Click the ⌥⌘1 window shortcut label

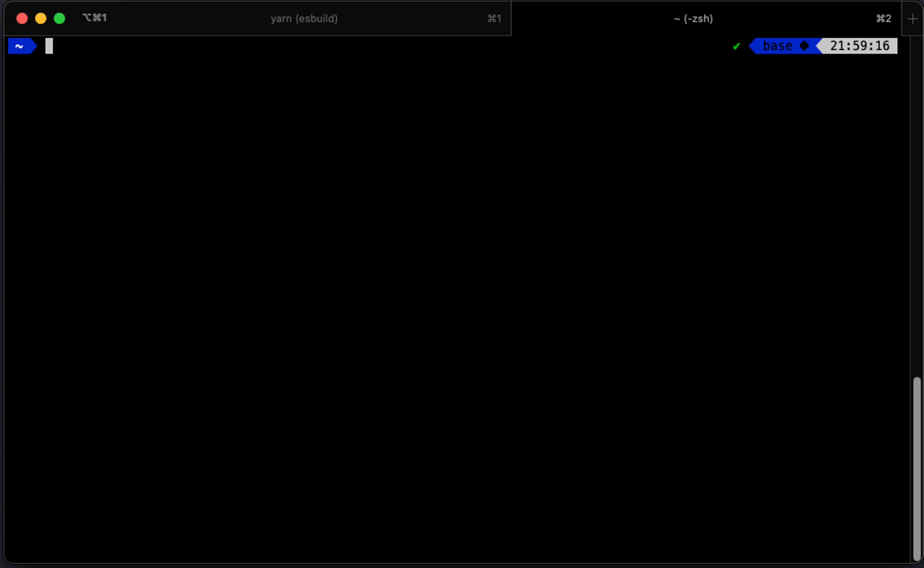pyautogui.click(x=95, y=18)
